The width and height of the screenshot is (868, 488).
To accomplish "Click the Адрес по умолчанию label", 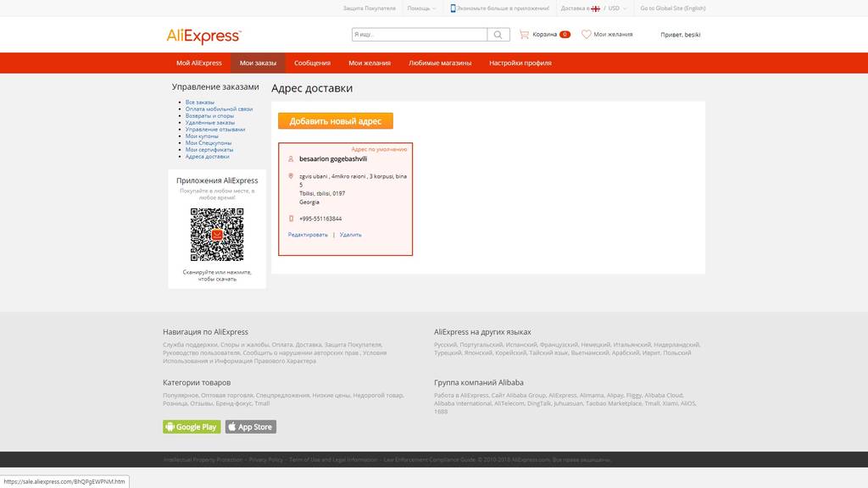I will pos(379,149).
